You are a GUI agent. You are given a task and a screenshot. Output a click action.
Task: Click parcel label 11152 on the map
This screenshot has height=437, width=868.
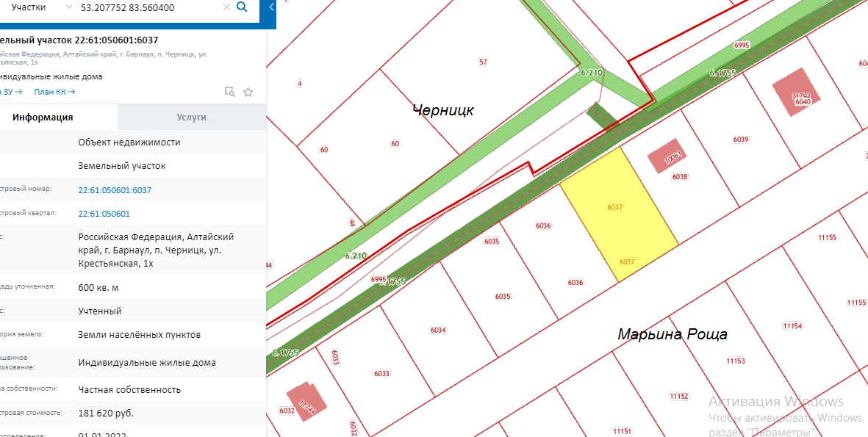[x=678, y=396]
